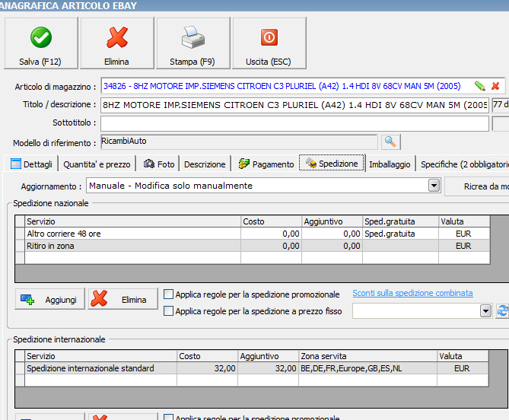Open the Sconti sulla spedizione combinata link

pyautogui.click(x=412, y=293)
